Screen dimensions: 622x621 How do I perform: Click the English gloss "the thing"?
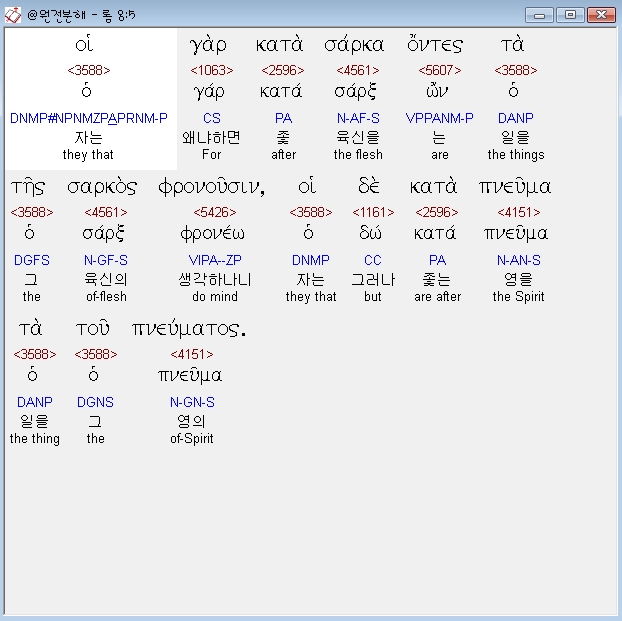[35, 439]
